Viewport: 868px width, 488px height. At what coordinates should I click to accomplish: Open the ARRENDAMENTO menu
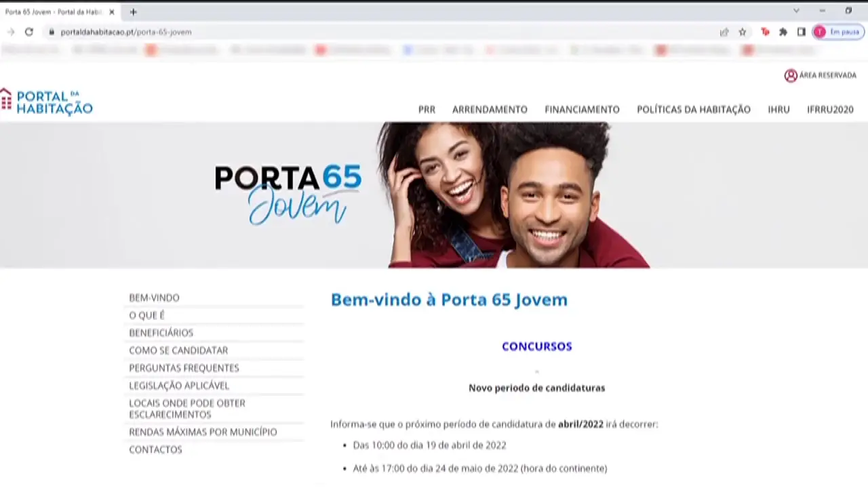(490, 109)
